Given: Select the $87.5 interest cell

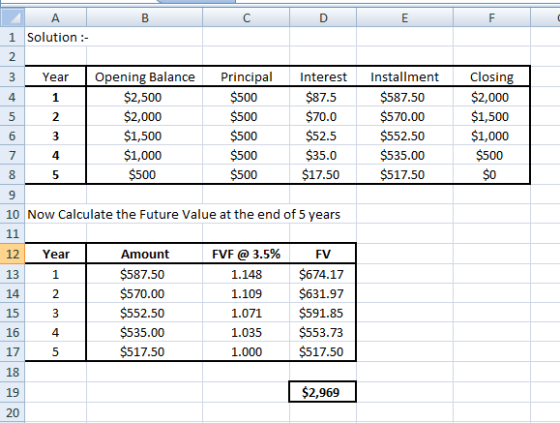Looking at the screenshot, I should [x=323, y=97].
